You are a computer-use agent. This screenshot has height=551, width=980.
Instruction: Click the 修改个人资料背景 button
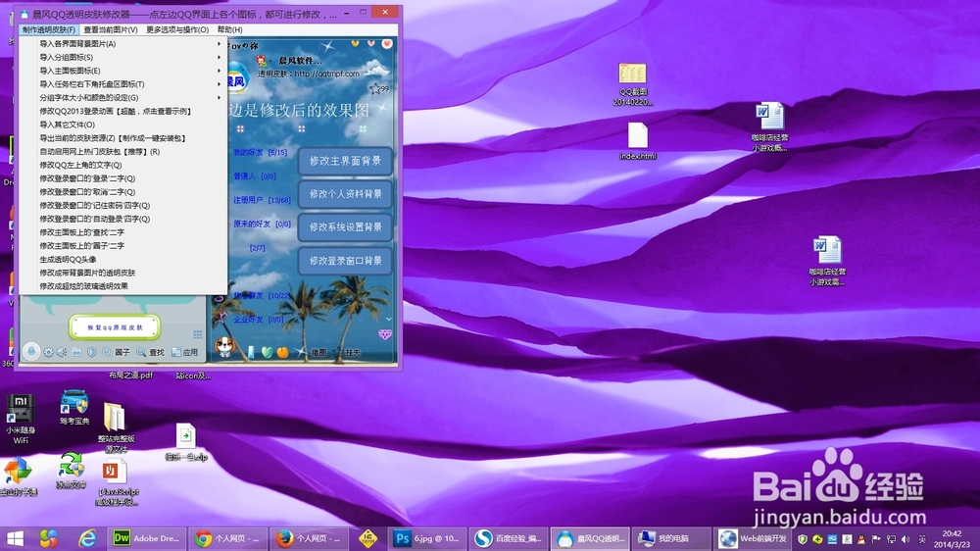[x=345, y=194]
